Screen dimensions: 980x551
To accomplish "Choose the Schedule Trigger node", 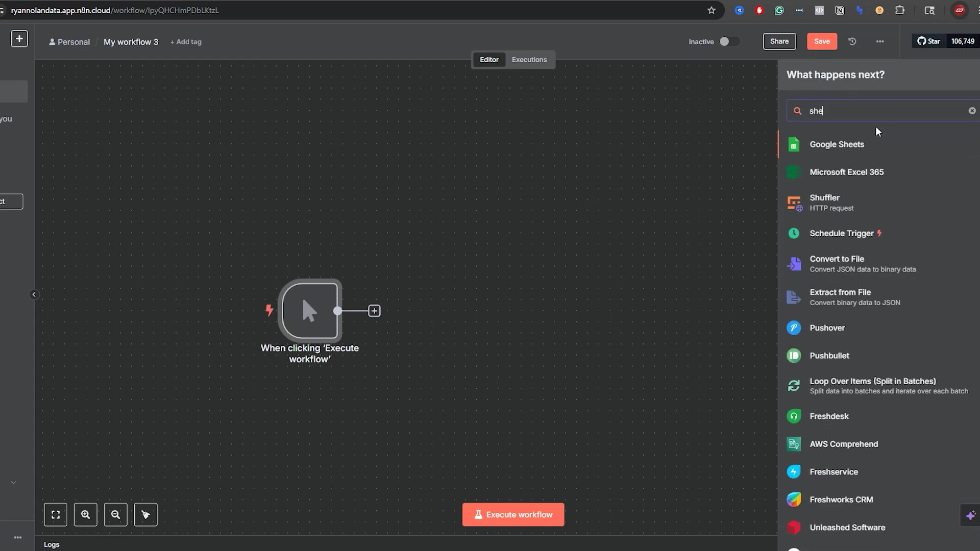I will click(841, 233).
